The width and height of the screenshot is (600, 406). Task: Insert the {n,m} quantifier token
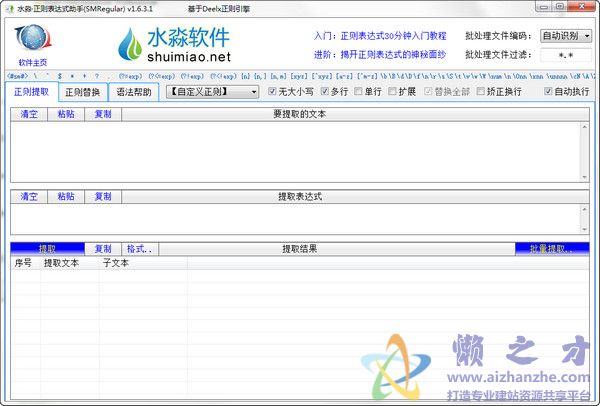279,76
